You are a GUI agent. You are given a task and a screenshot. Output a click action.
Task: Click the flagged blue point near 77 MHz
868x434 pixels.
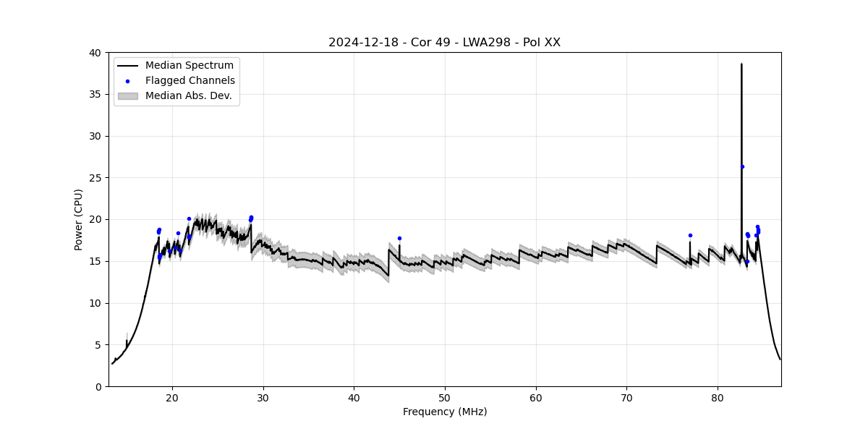(x=690, y=235)
